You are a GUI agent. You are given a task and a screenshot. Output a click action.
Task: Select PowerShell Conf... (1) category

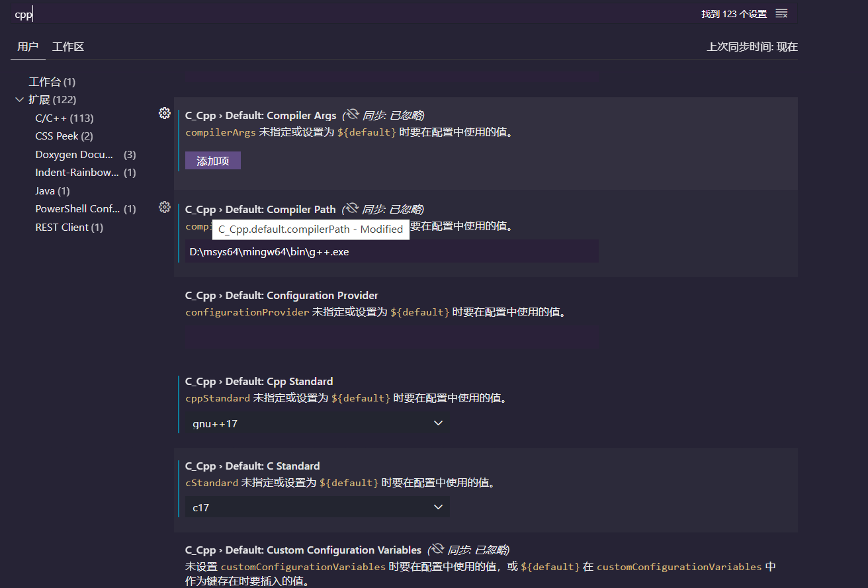[x=85, y=208]
